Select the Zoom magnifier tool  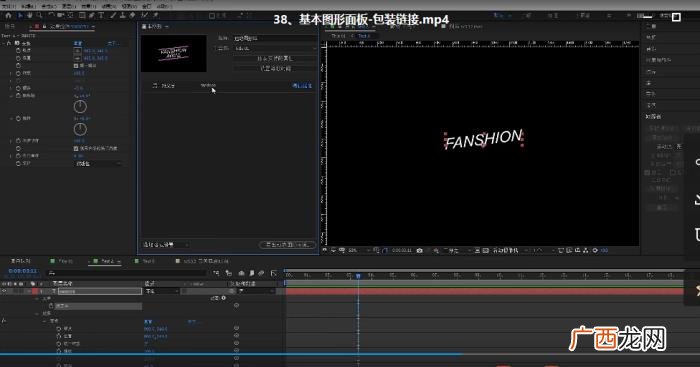[x=39, y=16]
